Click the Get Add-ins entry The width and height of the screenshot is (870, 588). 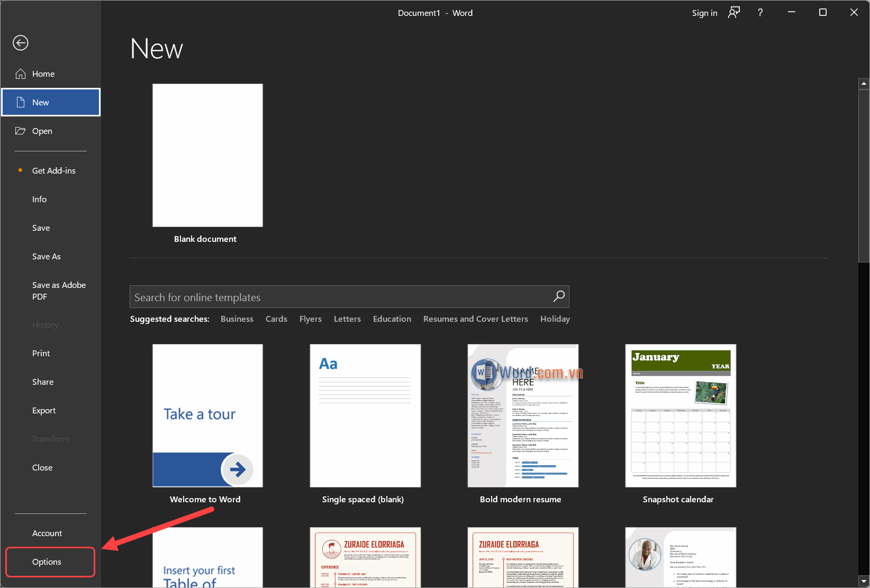pos(51,171)
